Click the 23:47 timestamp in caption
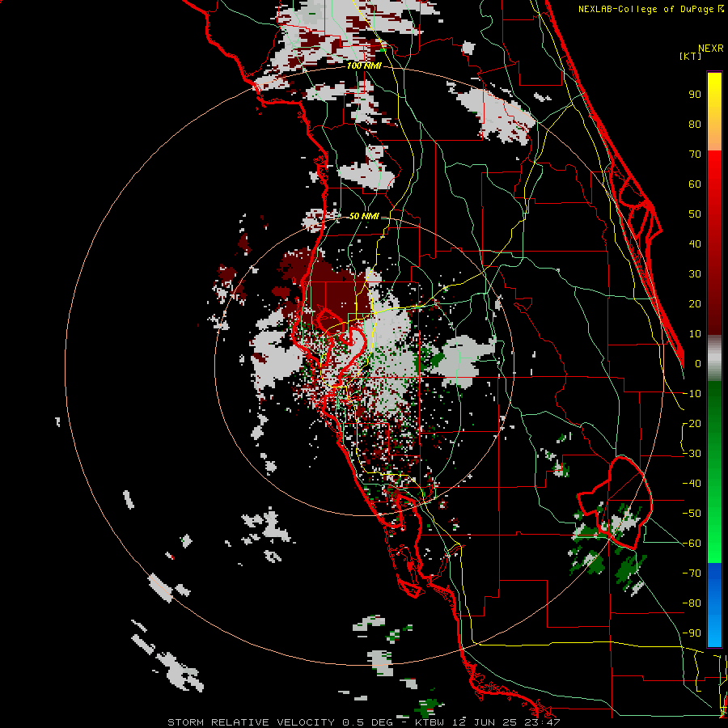This screenshot has width=728, height=728. tap(542, 722)
